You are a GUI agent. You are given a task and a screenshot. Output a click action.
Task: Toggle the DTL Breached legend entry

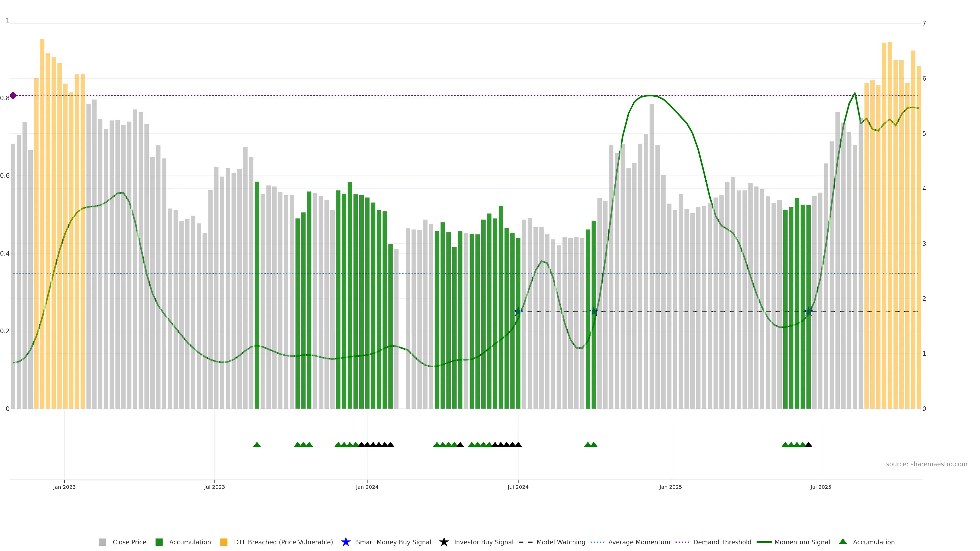pyautogui.click(x=283, y=542)
